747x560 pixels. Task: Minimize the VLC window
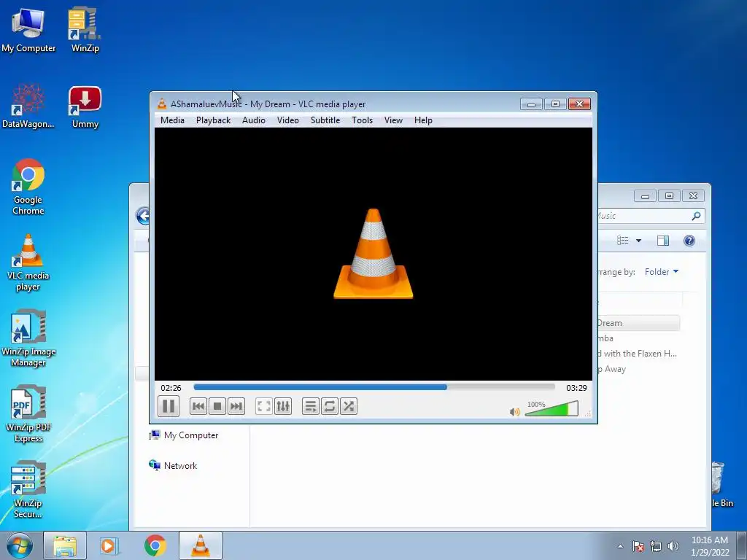531,104
